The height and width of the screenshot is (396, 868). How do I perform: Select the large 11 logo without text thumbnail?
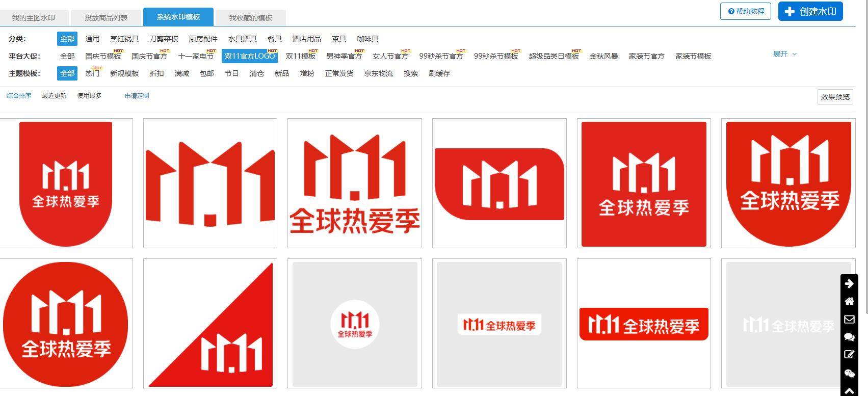pos(210,183)
